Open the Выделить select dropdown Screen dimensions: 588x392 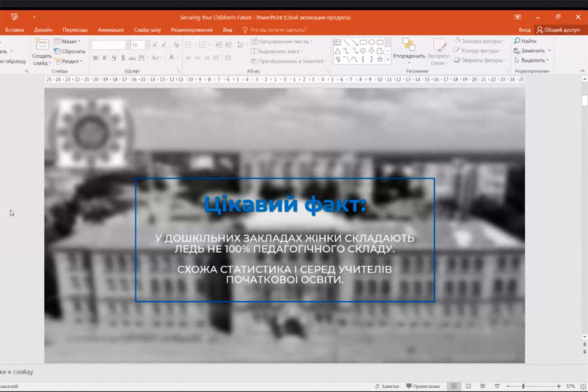(531, 60)
